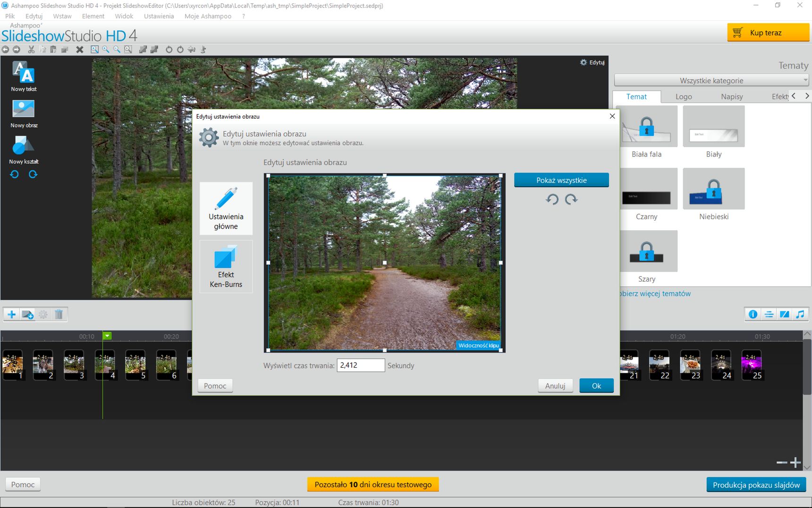Click the trash bin icon above timeline
812x508 pixels.
(59, 314)
